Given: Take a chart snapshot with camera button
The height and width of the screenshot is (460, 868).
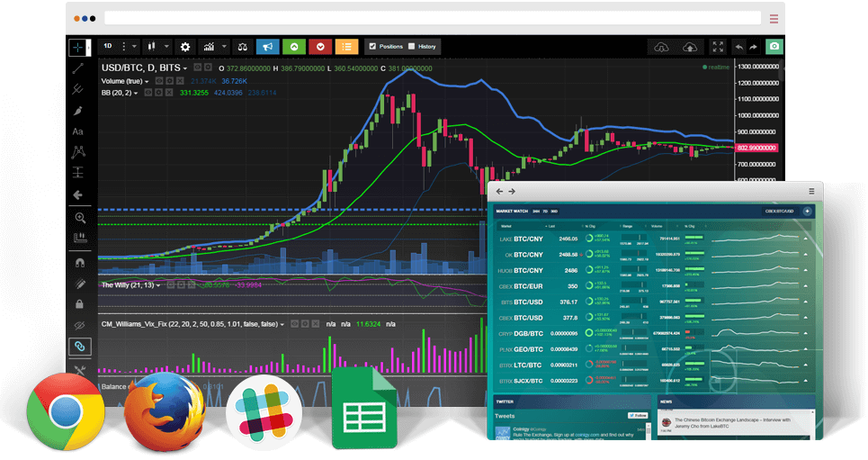Looking at the screenshot, I should tap(774, 47).
